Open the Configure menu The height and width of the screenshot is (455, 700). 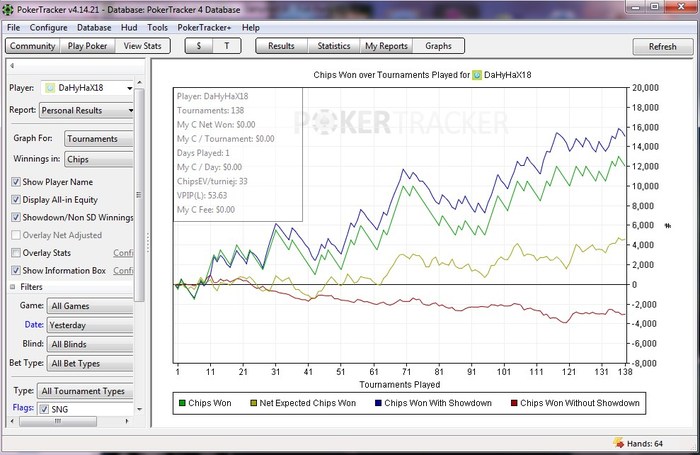click(49, 28)
